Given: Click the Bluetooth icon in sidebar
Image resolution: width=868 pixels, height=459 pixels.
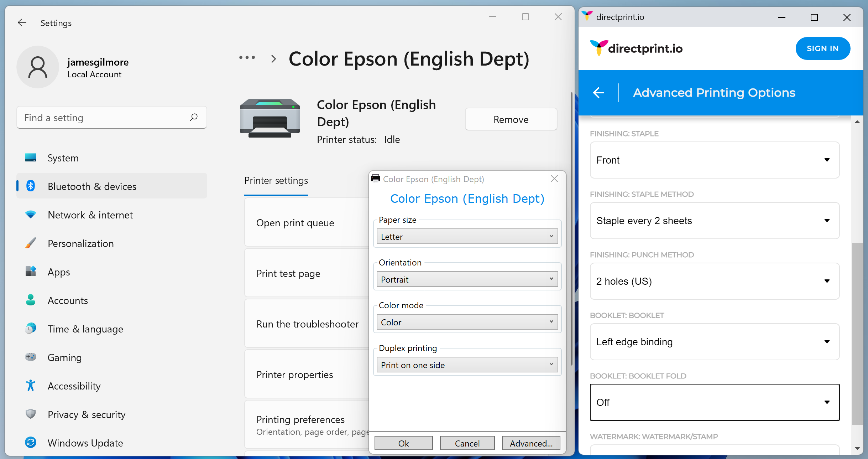Looking at the screenshot, I should (x=31, y=186).
